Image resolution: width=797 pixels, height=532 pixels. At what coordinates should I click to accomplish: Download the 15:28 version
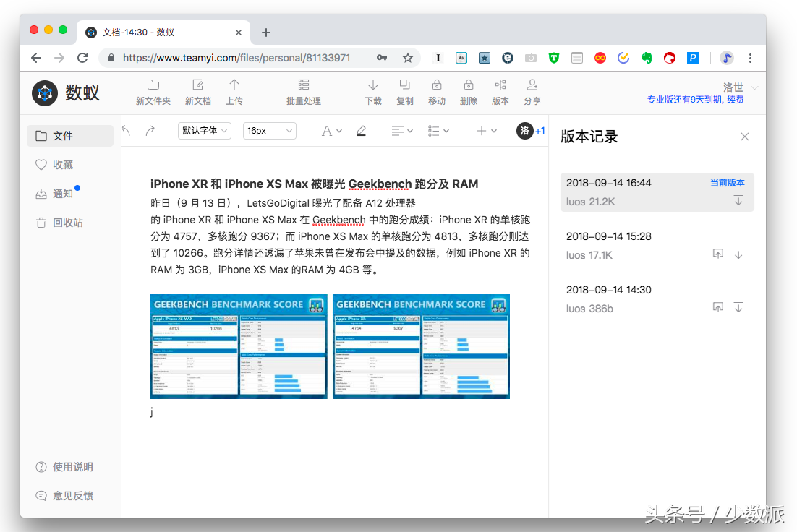point(738,254)
